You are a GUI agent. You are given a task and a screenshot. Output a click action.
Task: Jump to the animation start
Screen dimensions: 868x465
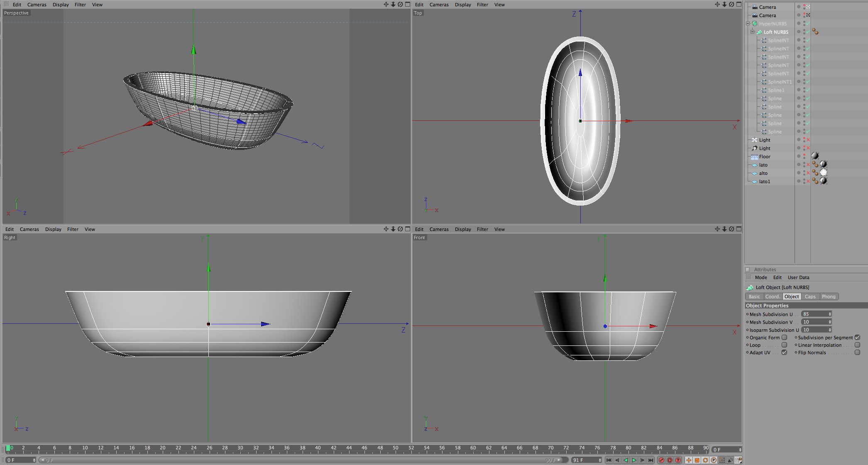point(609,460)
